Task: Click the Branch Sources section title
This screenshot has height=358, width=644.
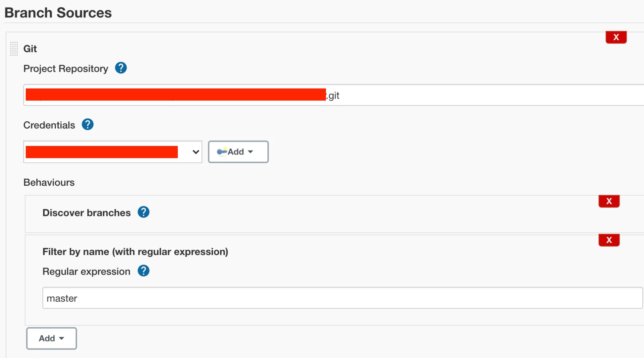Action: pyautogui.click(x=58, y=13)
